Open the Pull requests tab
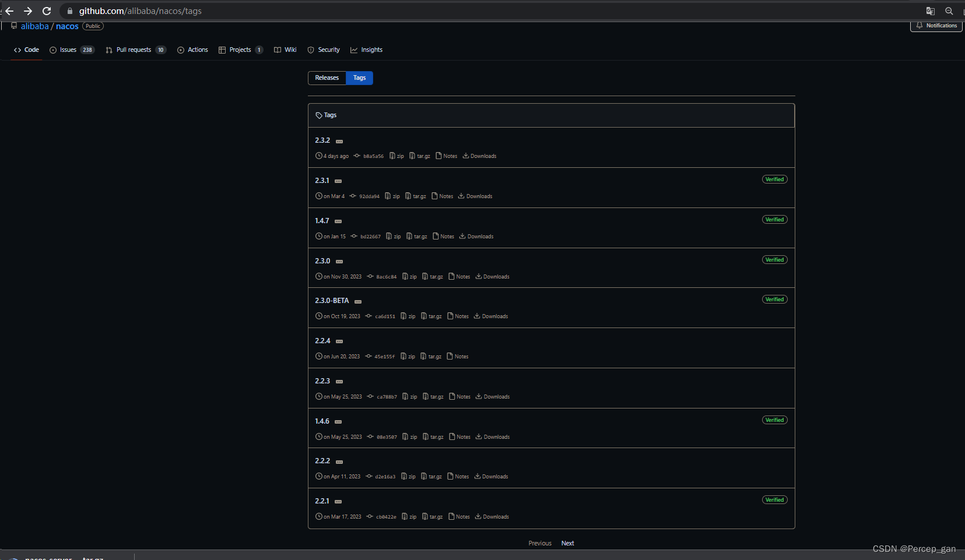Viewport: 965px width, 560px height. tap(136, 50)
